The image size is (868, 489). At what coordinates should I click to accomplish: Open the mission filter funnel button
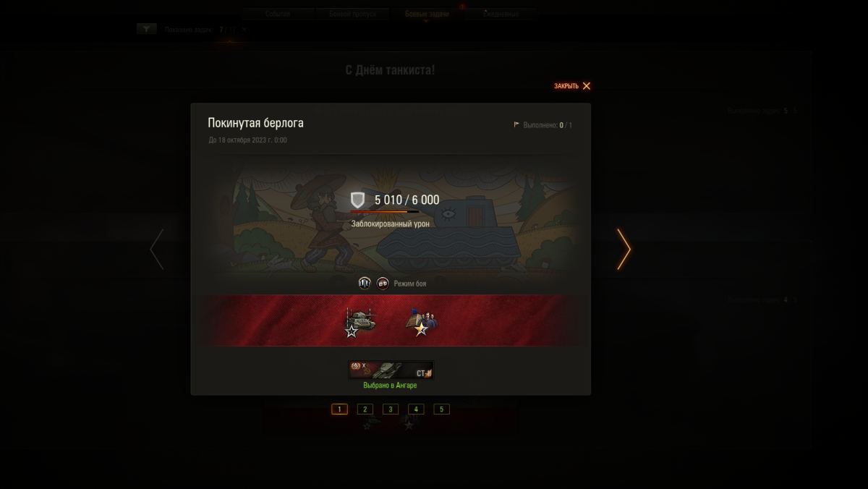pos(147,29)
